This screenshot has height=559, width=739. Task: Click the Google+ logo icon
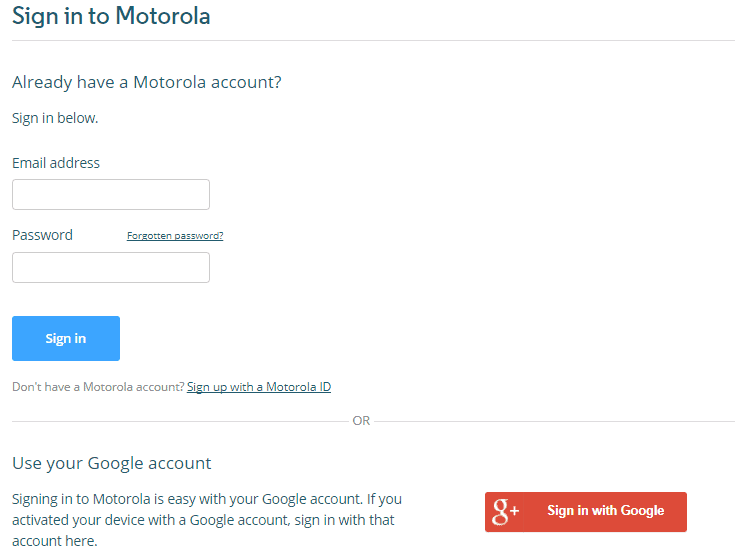[x=505, y=512]
